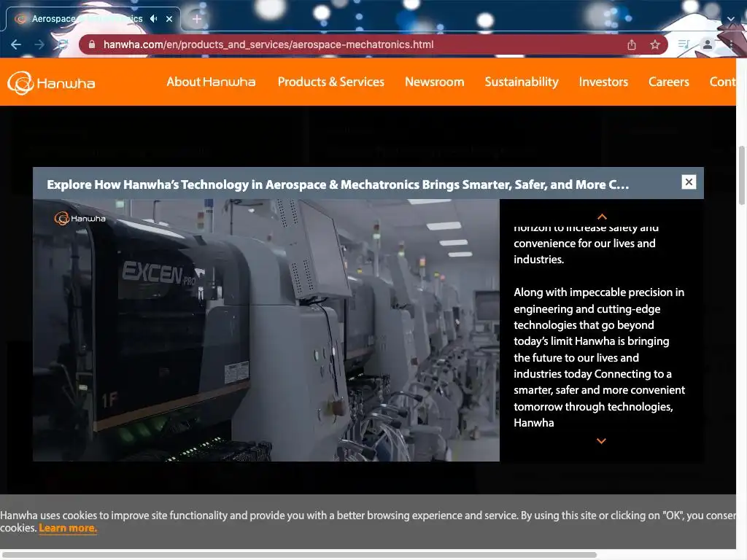The height and width of the screenshot is (560, 747).
Task: Click the popup title 'Explore How Hanwha's Technology'
Action: click(337, 184)
